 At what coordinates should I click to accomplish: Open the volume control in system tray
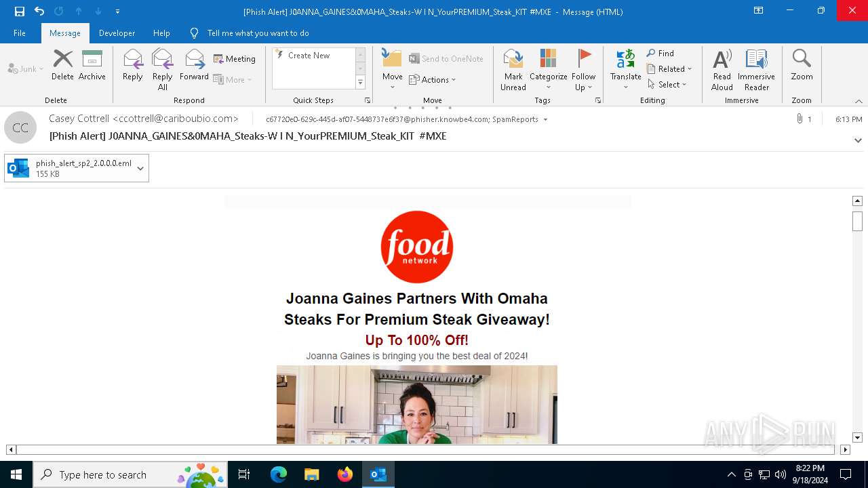coord(781,474)
